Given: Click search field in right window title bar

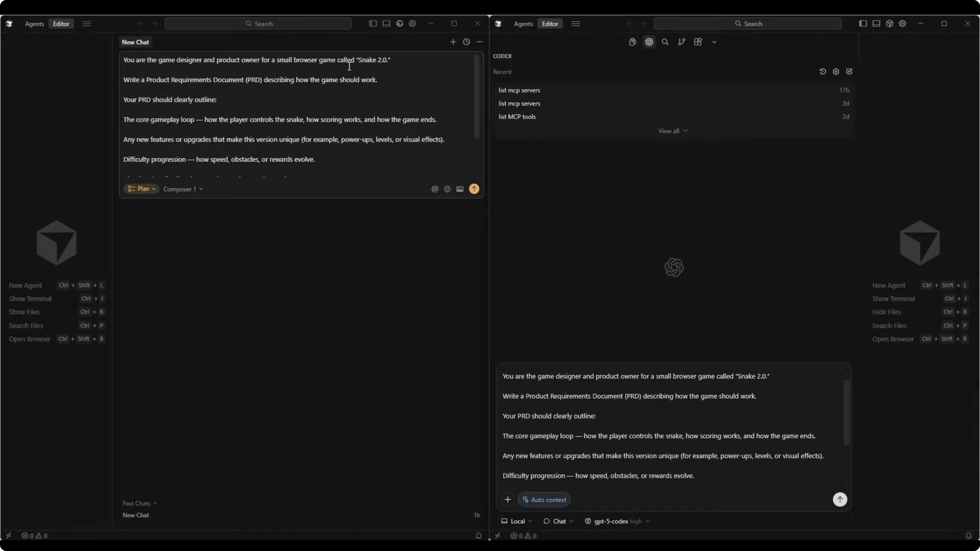Looking at the screenshot, I should (748, 24).
